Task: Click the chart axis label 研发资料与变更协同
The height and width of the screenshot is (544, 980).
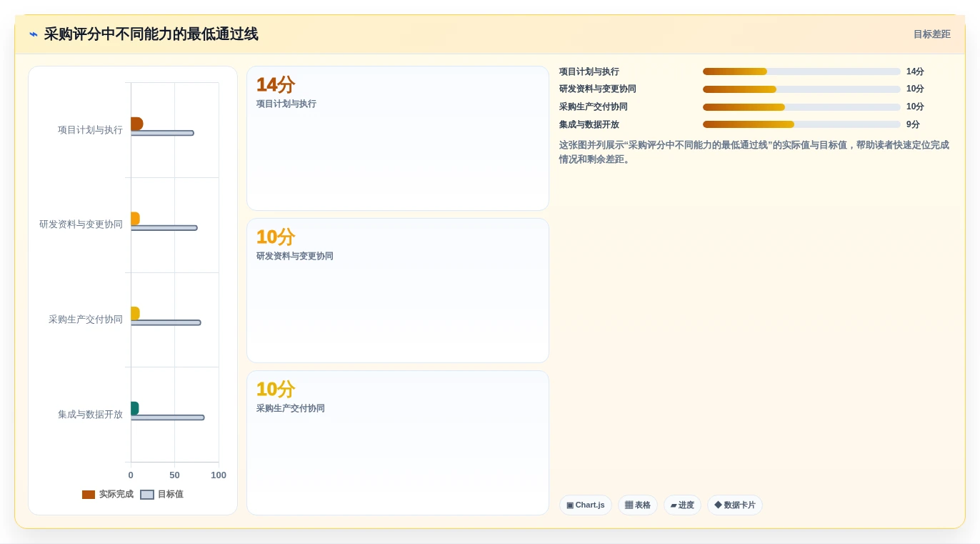Action: pos(81,224)
